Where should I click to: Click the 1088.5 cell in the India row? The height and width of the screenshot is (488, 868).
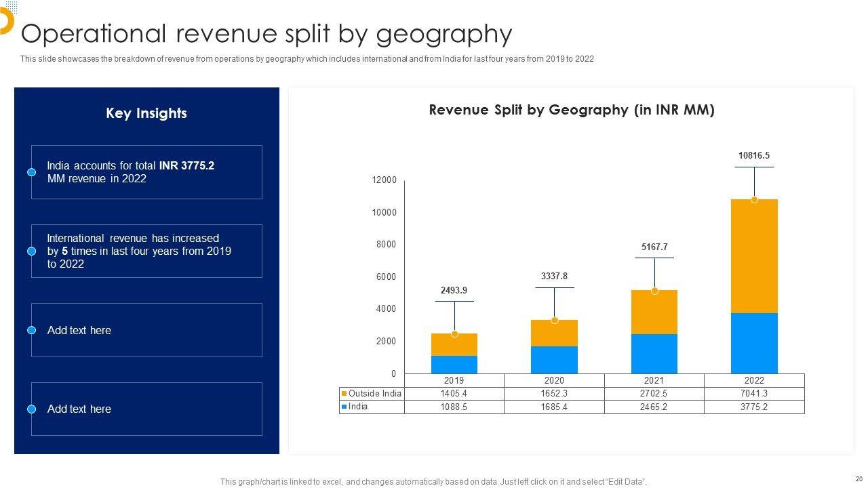454,407
